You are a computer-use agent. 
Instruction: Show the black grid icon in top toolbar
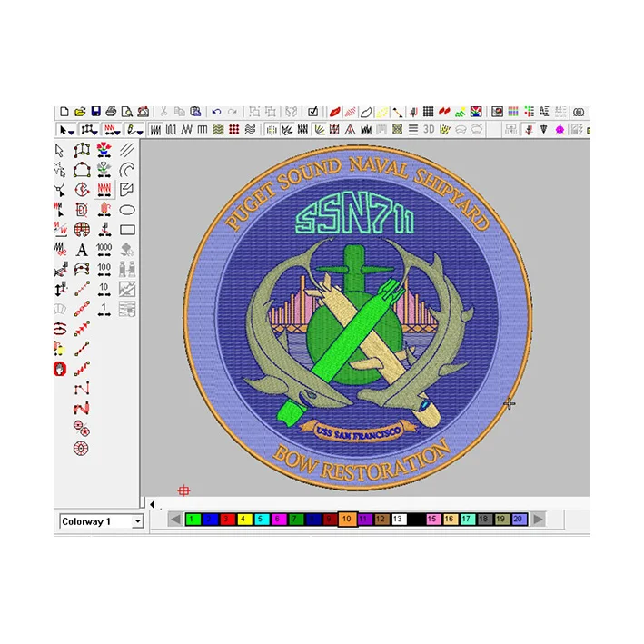tap(429, 112)
